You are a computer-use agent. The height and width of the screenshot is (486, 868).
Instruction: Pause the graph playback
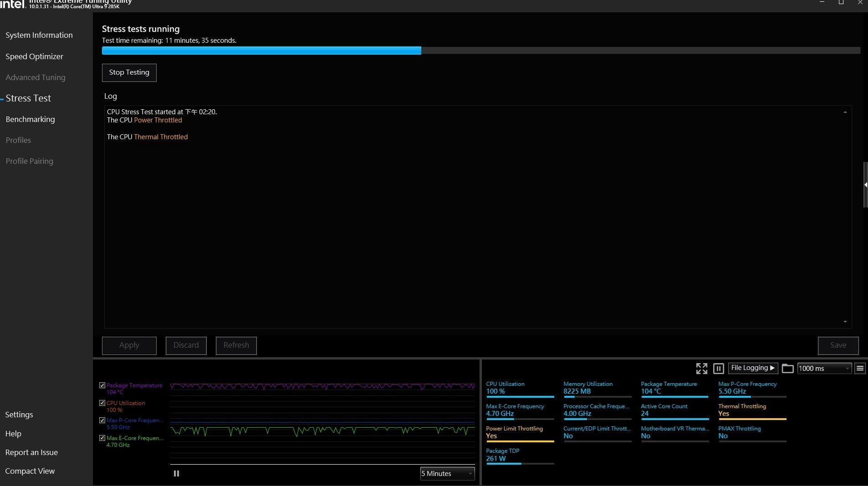click(x=176, y=474)
